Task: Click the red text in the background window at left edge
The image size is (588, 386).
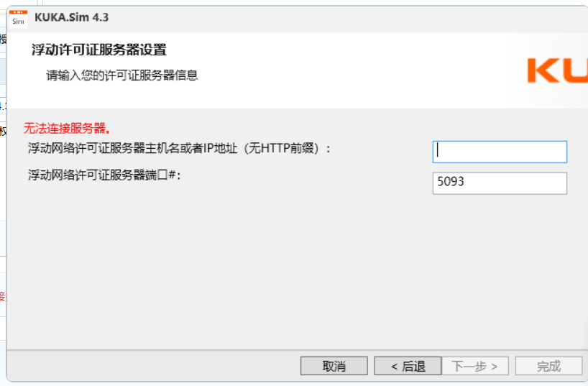Action: pyautogui.click(x=3, y=297)
